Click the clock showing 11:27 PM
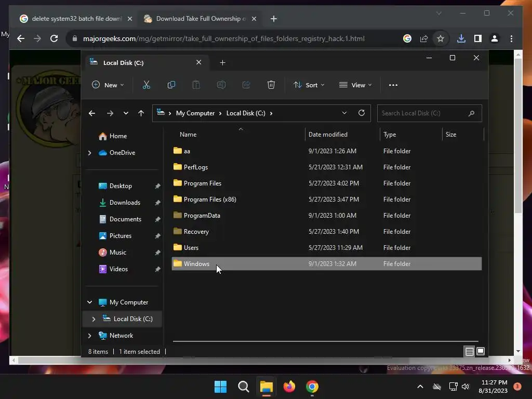532x399 pixels. click(494, 383)
